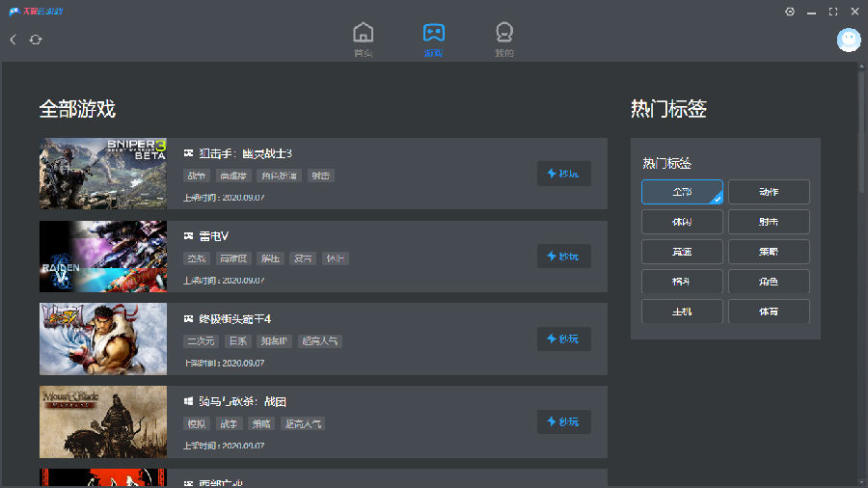Select the 休闲 hot tag filter
This screenshot has width=868, height=488.
click(682, 222)
